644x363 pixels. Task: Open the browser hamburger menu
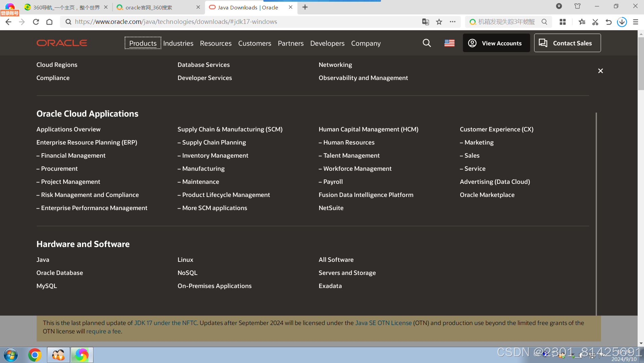tap(635, 22)
